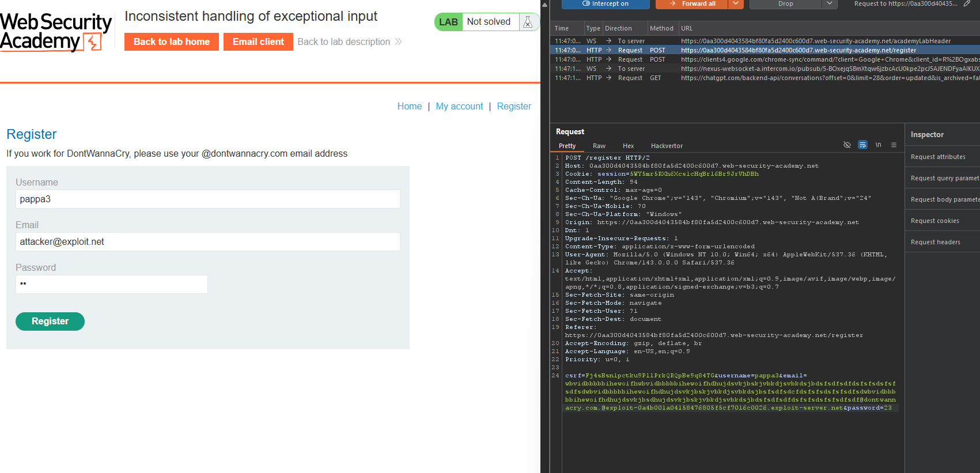Submit the green Register button
Image resolution: width=980 pixels, height=473 pixels.
point(50,321)
